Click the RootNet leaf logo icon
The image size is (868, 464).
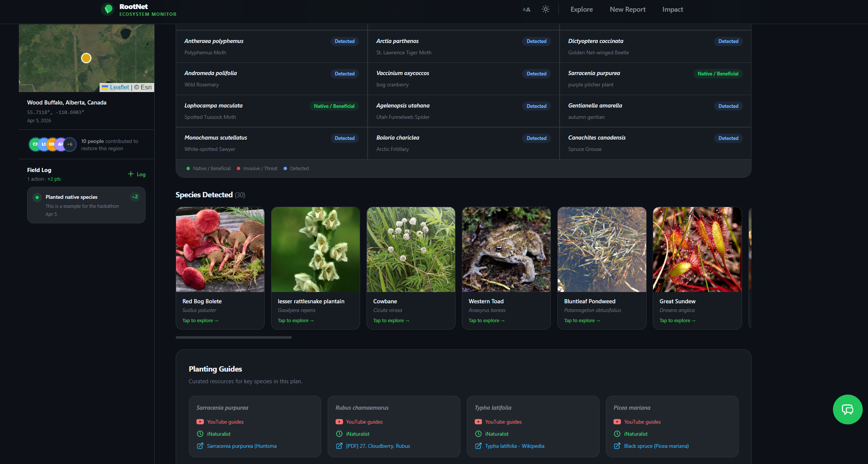click(x=108, y=9)
